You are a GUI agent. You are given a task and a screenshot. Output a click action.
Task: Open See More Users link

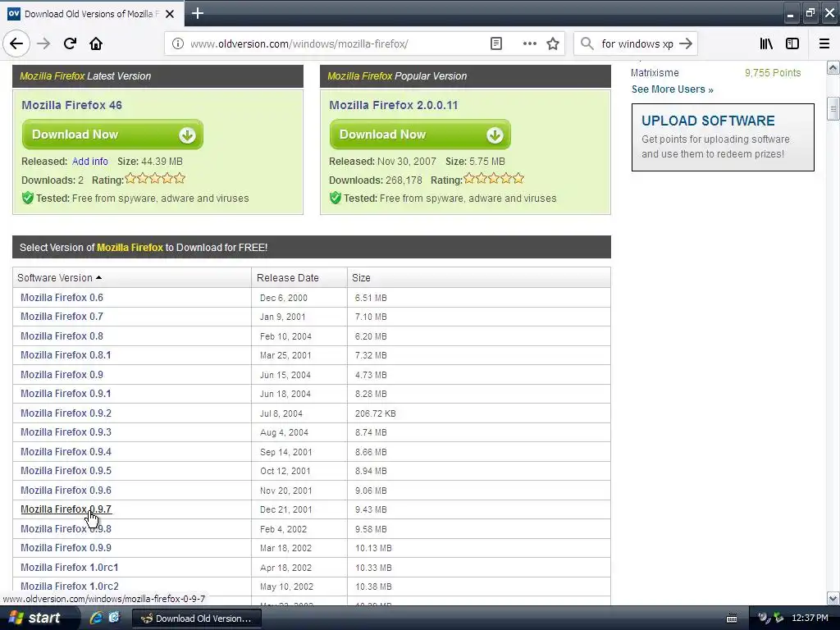[673, 89]
